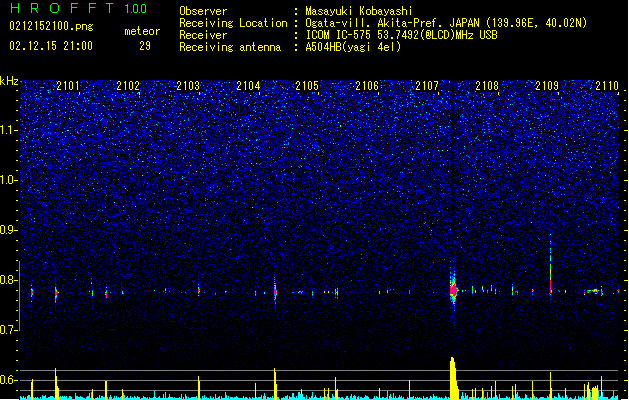The image size is (629, 400).
Task: Click the A504HB(yagi 4el) antenna text
Action: 353,47
